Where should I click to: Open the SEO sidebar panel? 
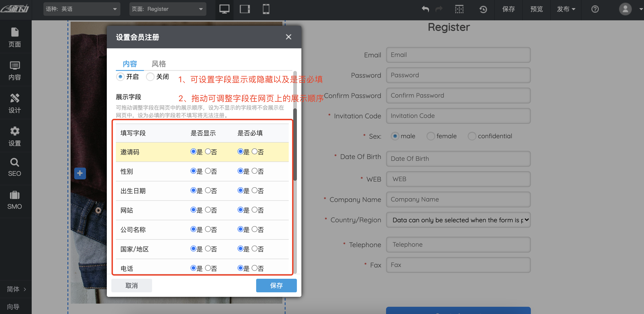click(14, 167)
